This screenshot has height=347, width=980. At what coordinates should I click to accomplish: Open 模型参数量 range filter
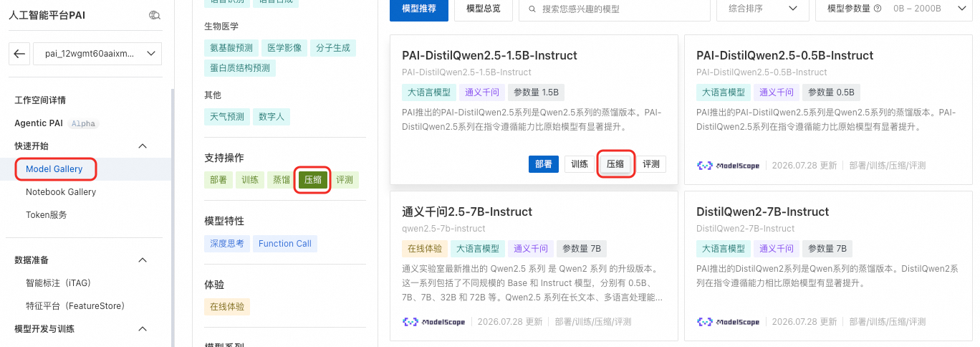[893, 9]
